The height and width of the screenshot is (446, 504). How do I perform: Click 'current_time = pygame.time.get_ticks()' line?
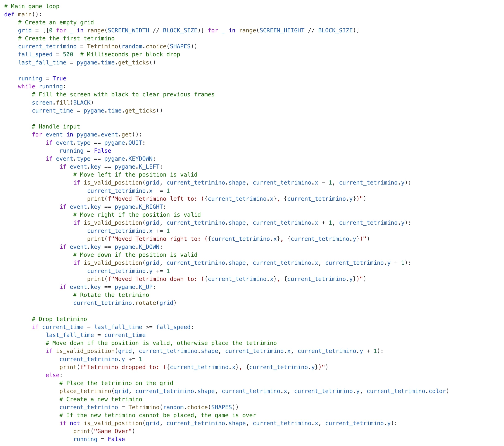click(x=97, y=111)
